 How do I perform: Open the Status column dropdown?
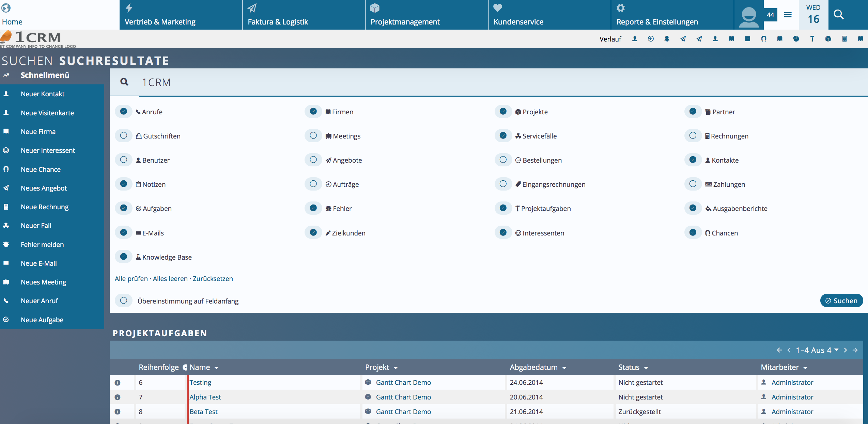pyautogui.click(x=646, y=368)
